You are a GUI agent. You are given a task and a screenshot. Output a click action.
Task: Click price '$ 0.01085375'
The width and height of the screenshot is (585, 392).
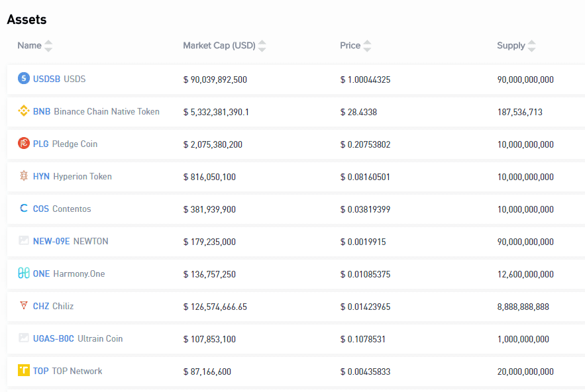pyautogui.click(x=365, y=274)
